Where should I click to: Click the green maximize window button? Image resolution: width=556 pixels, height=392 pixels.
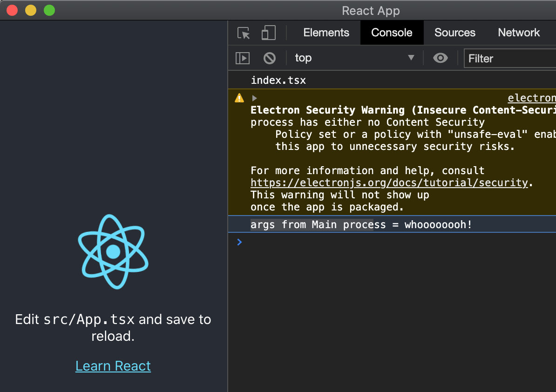tap(49, 10)
